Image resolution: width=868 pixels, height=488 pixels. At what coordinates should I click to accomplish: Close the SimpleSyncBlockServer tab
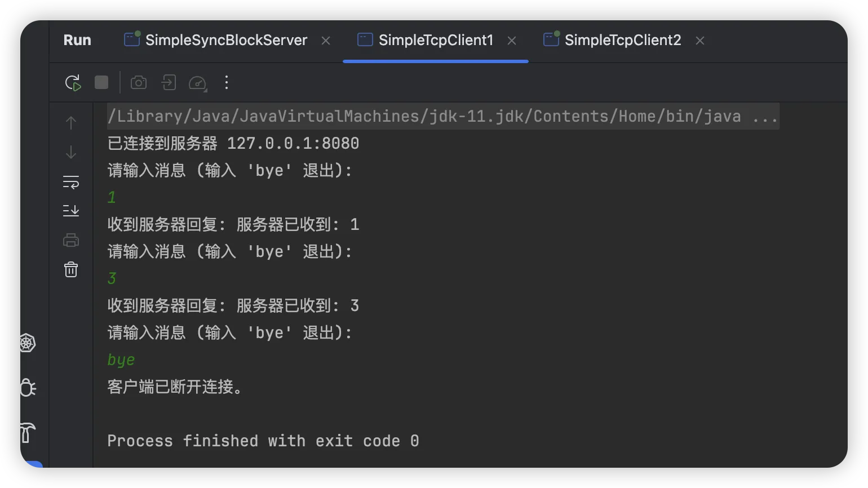326,41
